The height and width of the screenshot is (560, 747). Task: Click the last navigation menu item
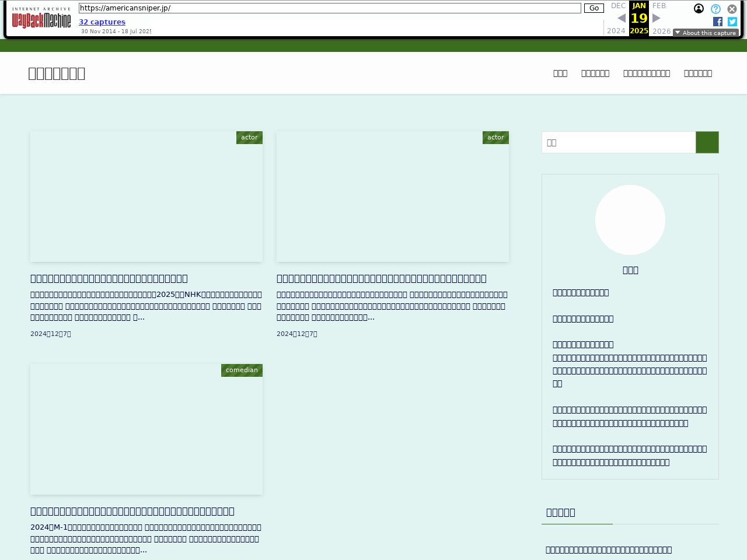coord(698,73)
